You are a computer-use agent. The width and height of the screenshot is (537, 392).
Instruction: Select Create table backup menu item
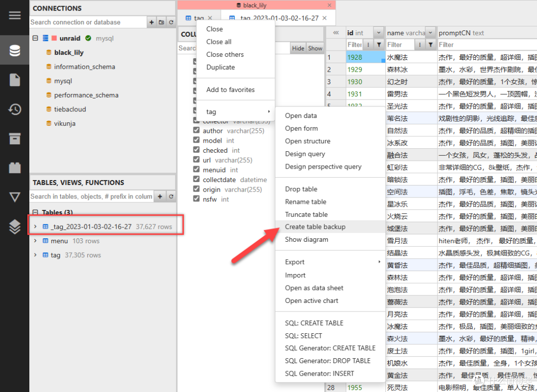pos(315,227)
